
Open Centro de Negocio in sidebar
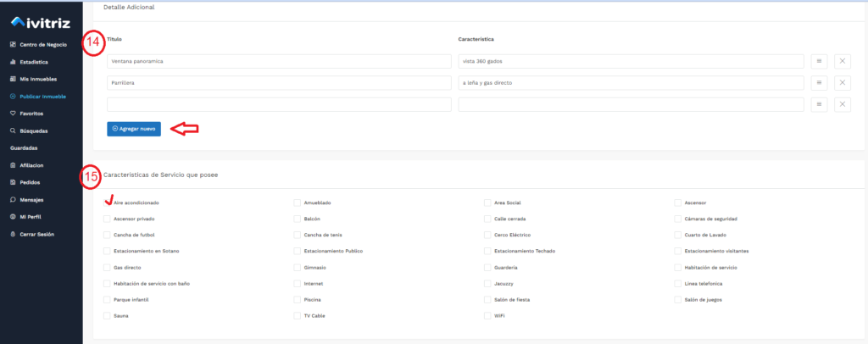pyautogui.click(x=42, y=44)
